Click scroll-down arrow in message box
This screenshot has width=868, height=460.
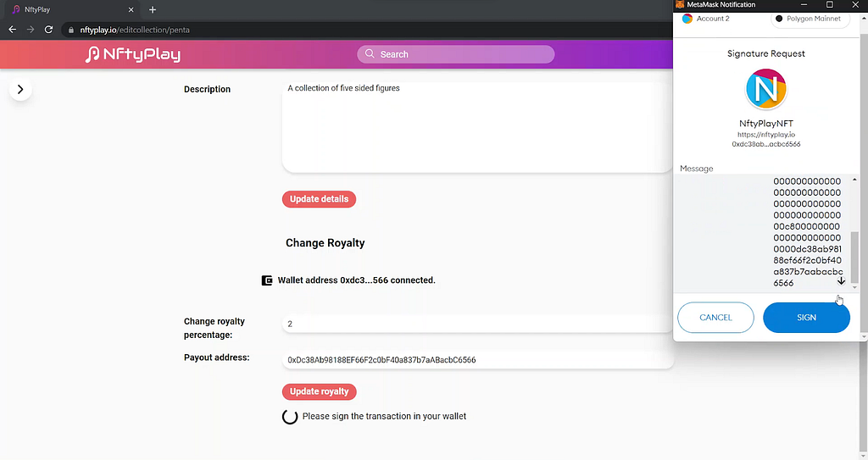(841, 280)
